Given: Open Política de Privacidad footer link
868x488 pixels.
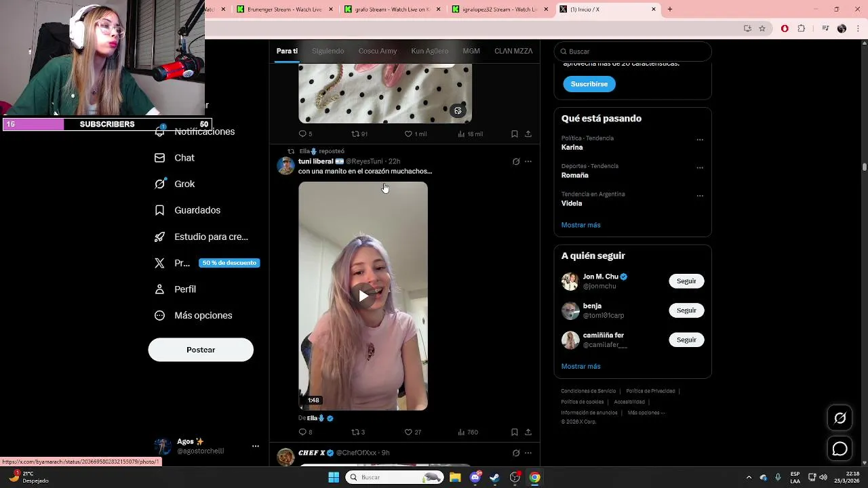Looking at the screenshot, I should pyautogui.click(x=650, y=391).
